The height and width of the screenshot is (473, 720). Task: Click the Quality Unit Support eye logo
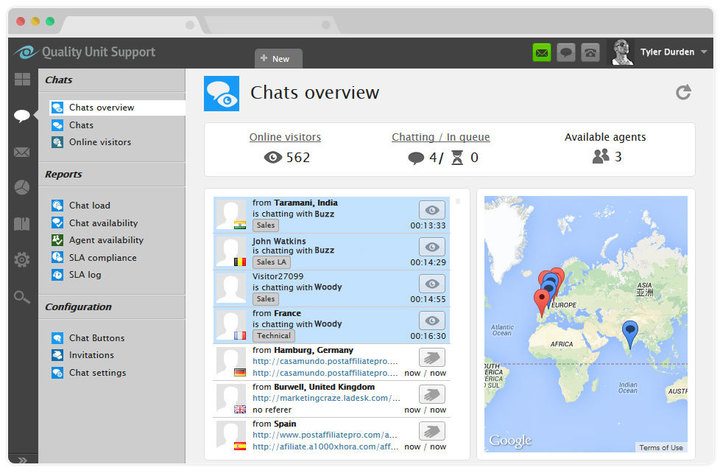pyautogui.click(x=25, y=52)
